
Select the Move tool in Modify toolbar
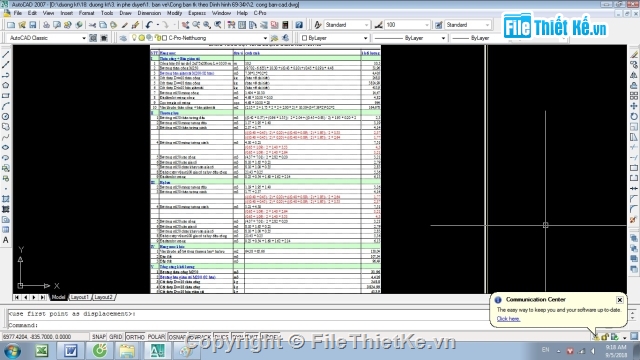tap(634, 106)
